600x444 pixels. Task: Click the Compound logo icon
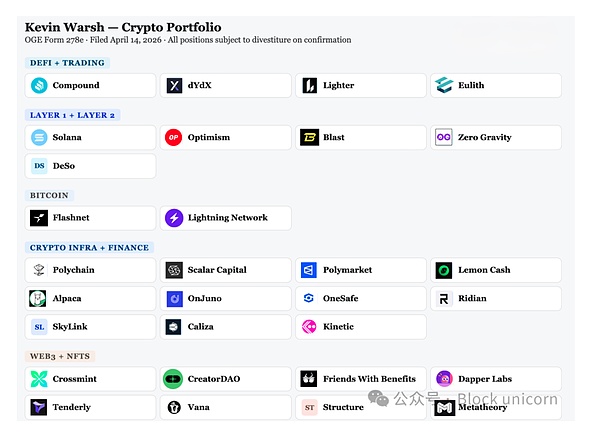click(39, 86)
